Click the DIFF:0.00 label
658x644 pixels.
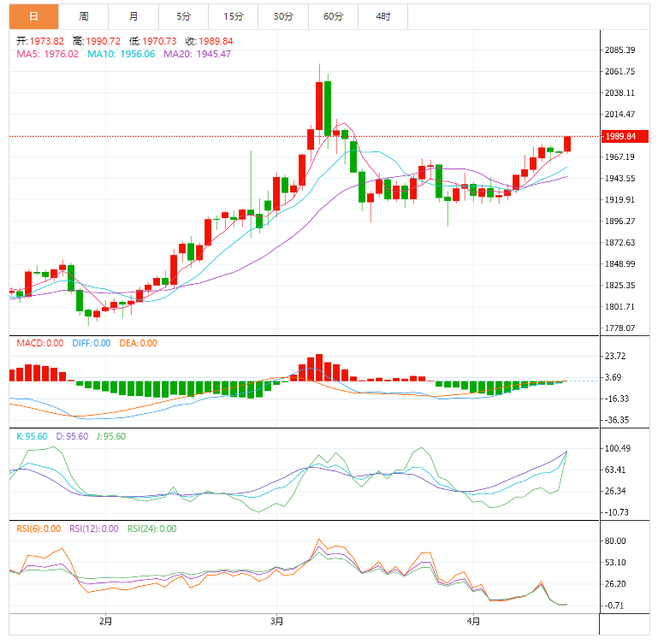(92, 343)
